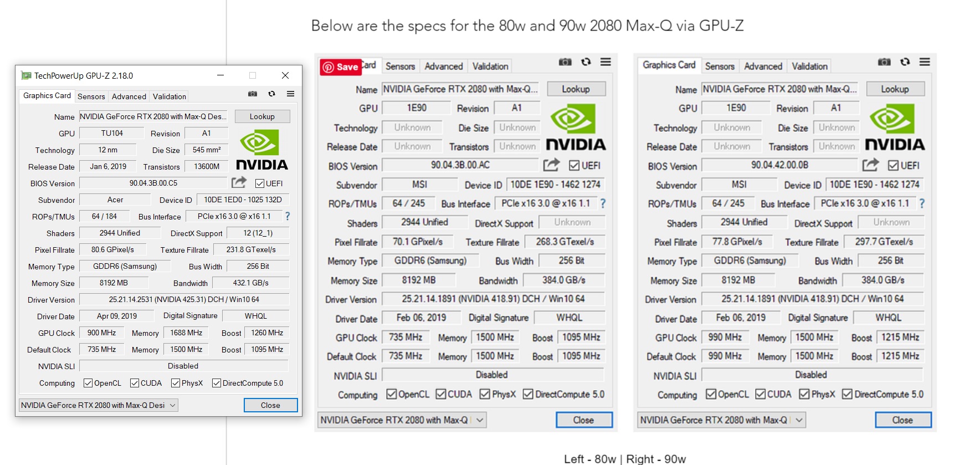Toggle the UEFI checkbox in the Acer GPU-Z window

259,183
